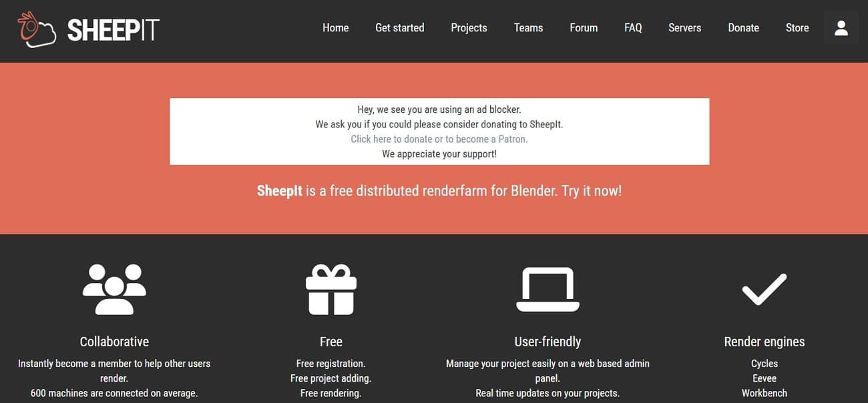Click the Render engines checkmark icon
The image size is (868, 403).
point(764,291)
